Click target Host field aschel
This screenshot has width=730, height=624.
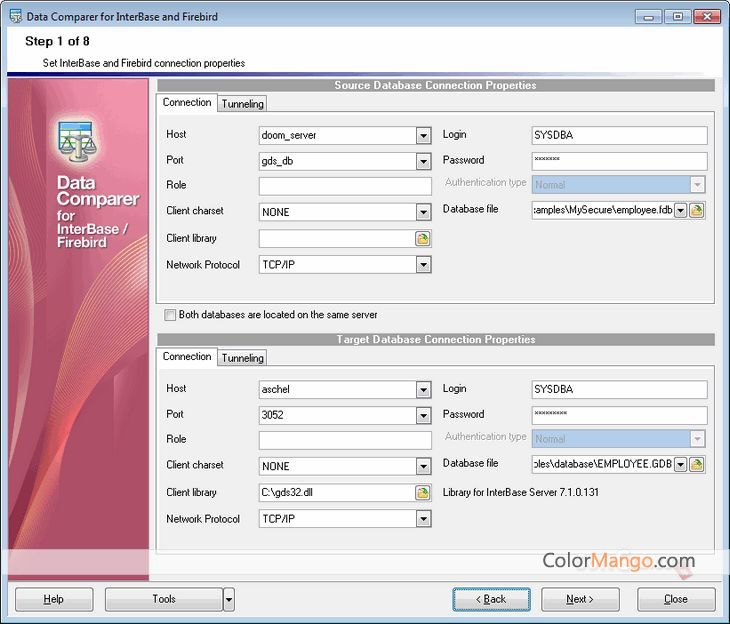(x=338, y=390)
